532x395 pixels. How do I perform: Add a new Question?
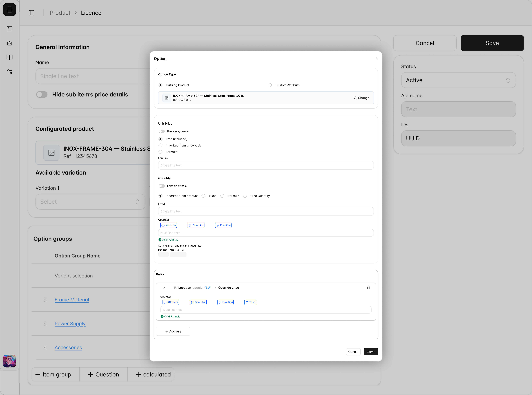[x=104, y=374]
